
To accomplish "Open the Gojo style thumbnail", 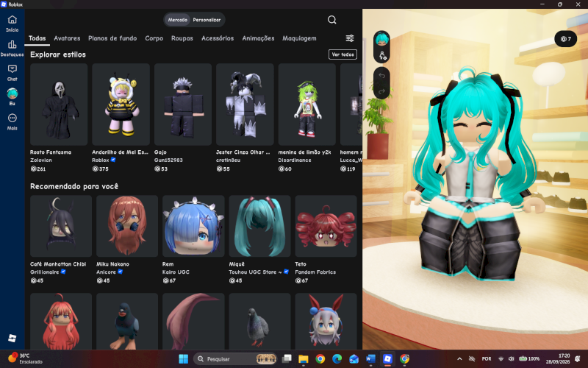I will [x=183, y=105].
